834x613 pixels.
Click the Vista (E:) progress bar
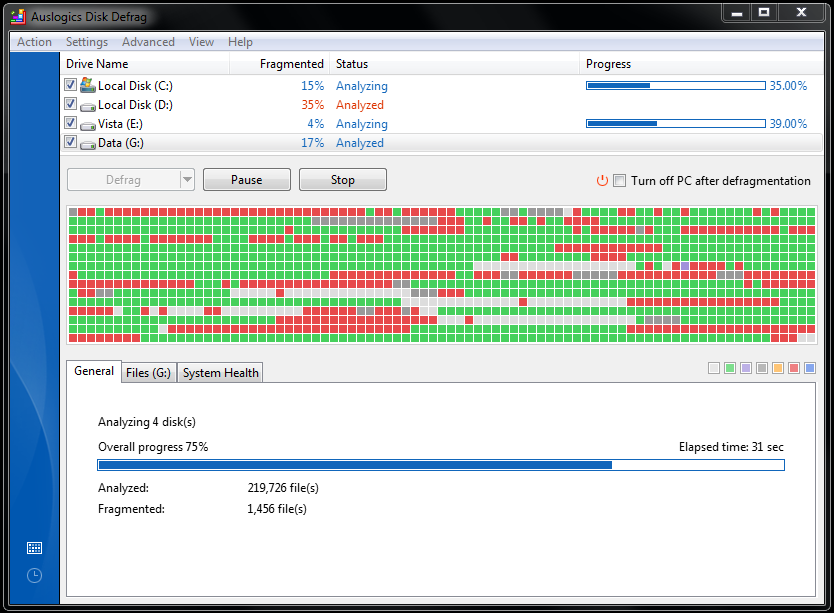[676, 123]
